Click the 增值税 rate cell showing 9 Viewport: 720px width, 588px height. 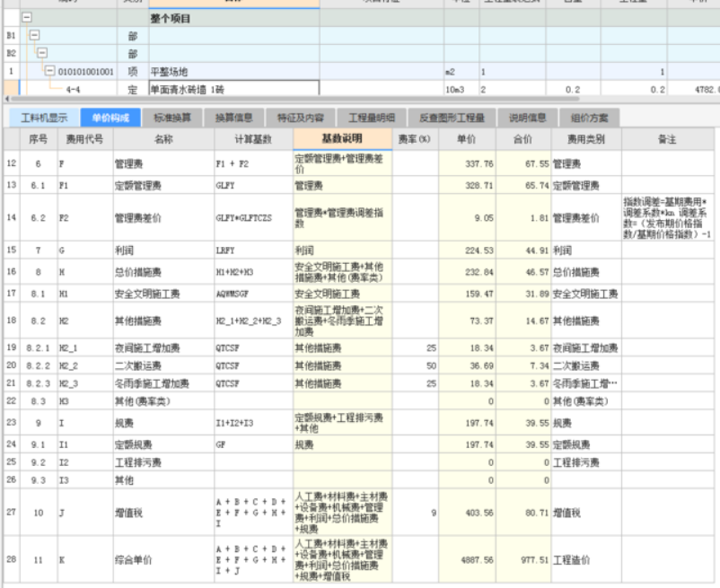[x=415, y=513]
